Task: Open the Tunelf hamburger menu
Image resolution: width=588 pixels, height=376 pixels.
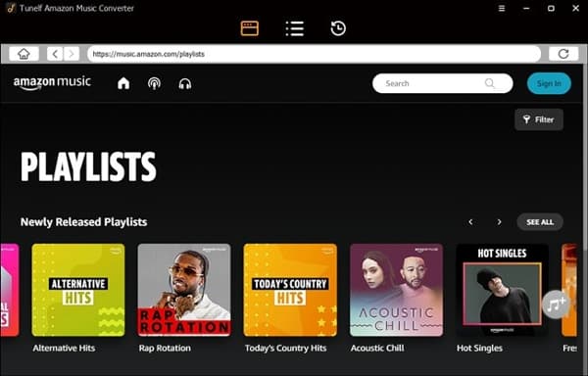Action: 502,8
